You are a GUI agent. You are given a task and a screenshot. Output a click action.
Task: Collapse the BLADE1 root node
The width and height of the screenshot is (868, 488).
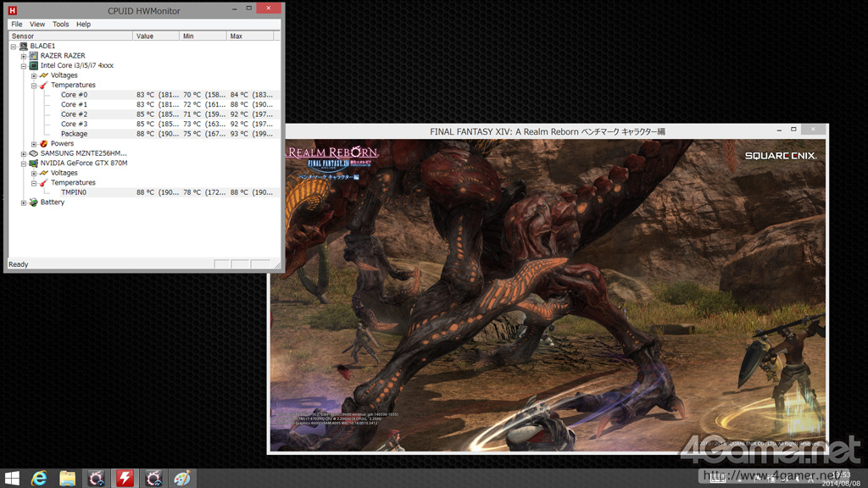click(14, 47)
